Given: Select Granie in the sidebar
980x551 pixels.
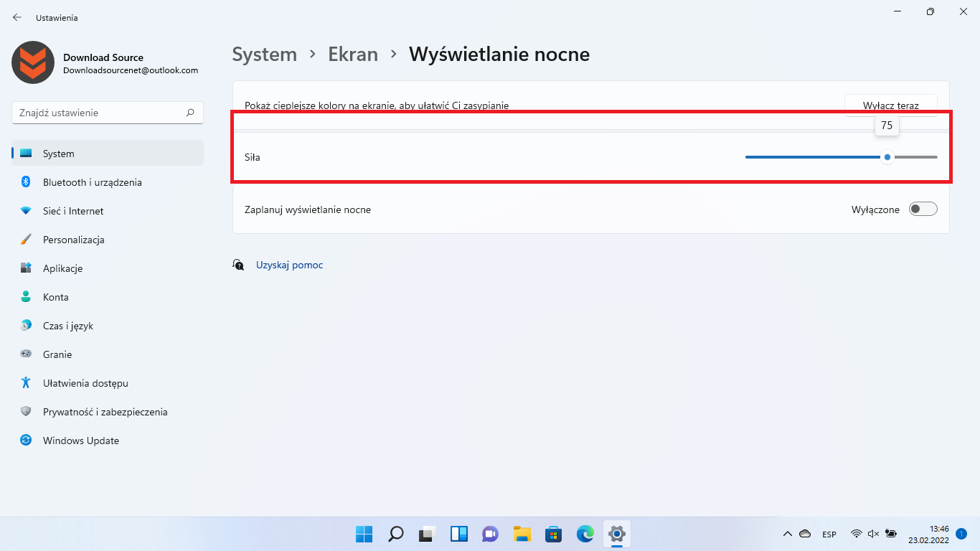Looking at the screenshot, I should pos(108,354).
